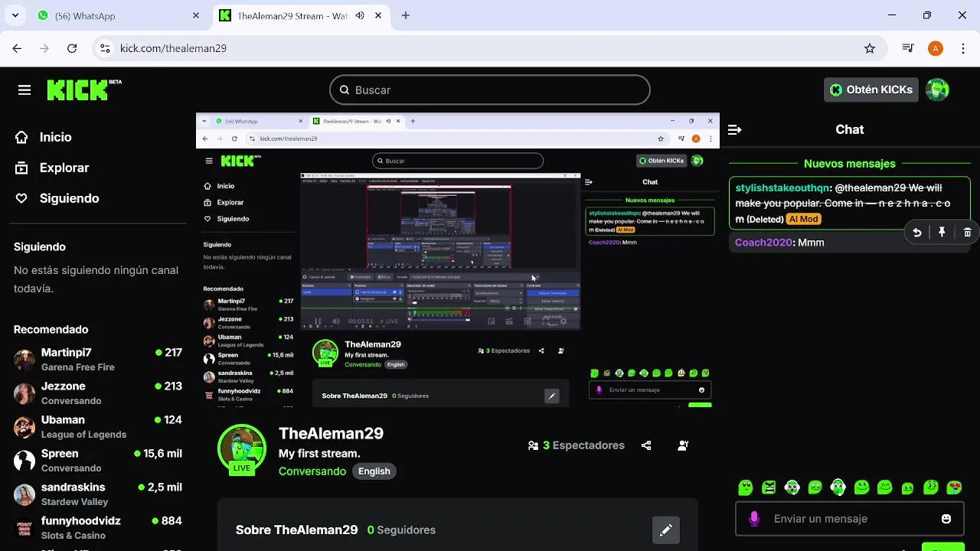
Task: Click the Sobre TheAleman29 heading
Action: (x=297, y=530)
